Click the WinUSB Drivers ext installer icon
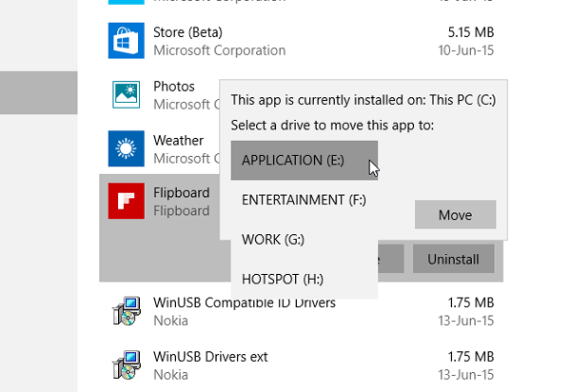571x392 pixels. tap(126, 364)
